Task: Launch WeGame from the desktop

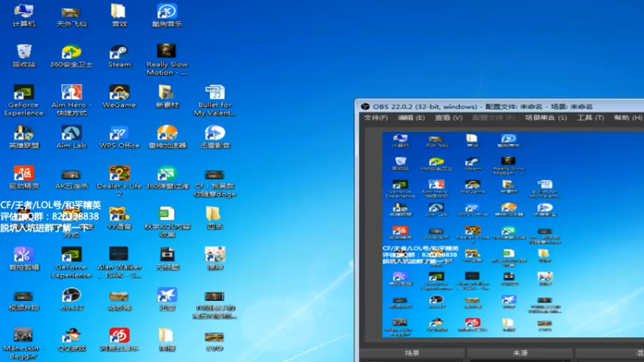Action: 119,97
